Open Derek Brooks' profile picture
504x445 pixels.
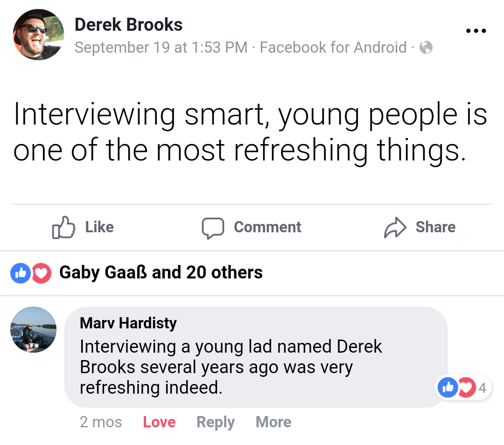38,35
